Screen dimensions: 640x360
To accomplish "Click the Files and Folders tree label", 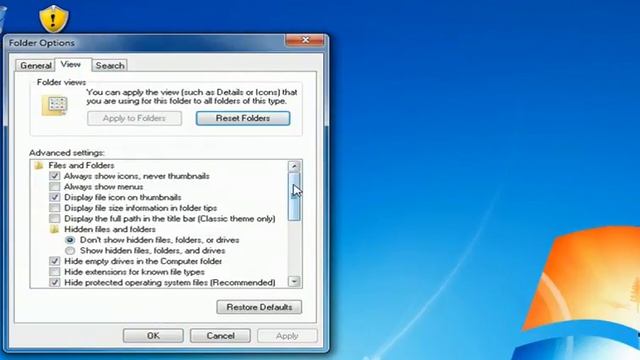I will (81, 165).
